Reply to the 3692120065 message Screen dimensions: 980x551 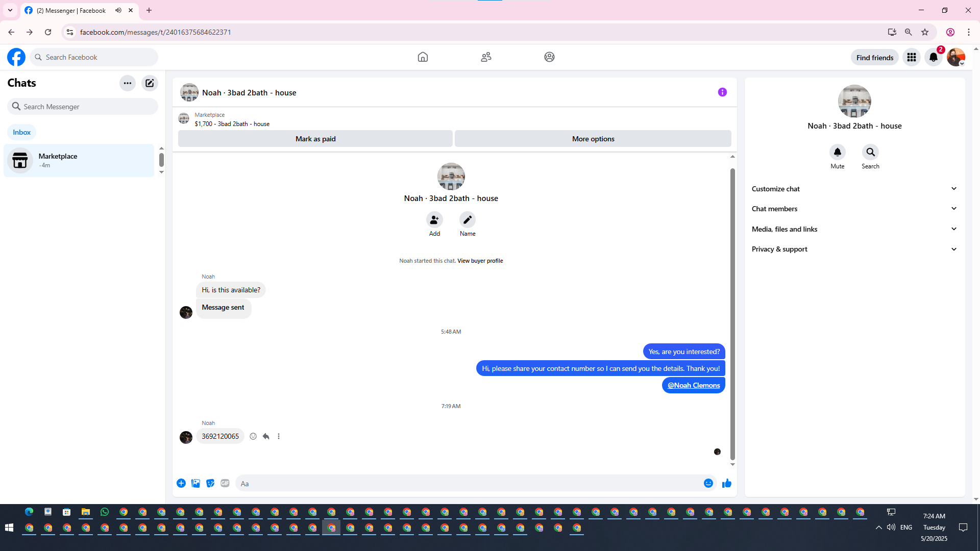pos(266,436)
